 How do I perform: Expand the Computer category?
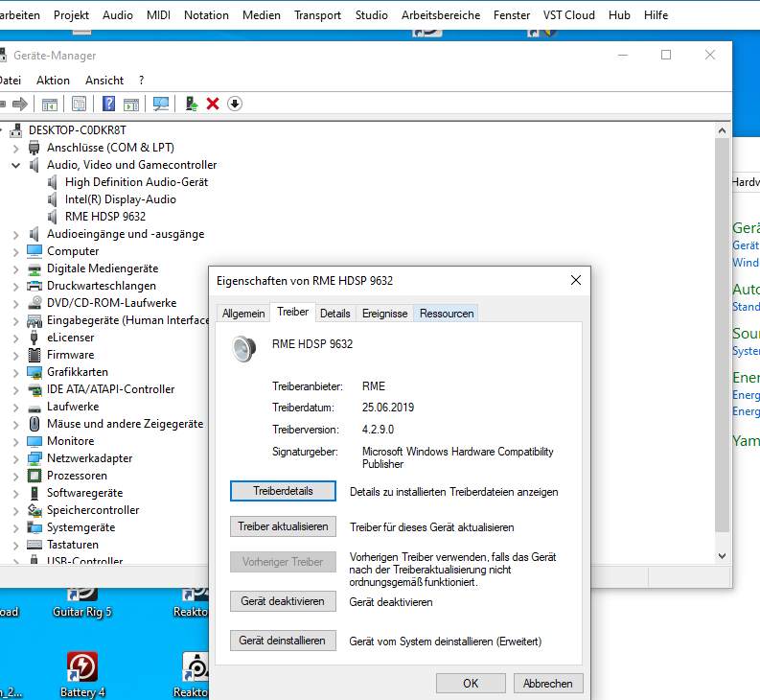coord(16,252)
